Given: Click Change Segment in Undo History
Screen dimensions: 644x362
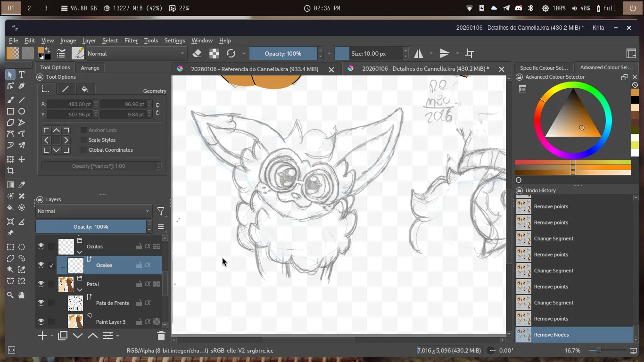Looking at the screenshot, I should [553, 239].
